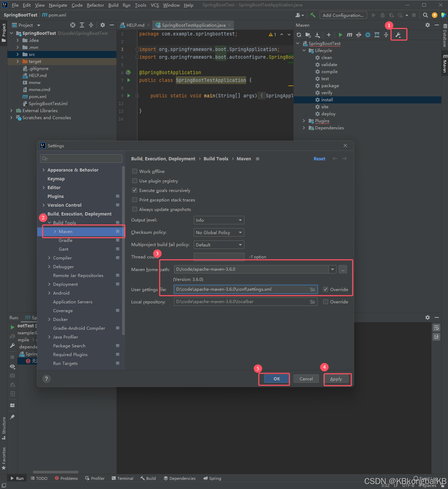This screenshot has height=489, width=448.
Task: Click Apply in Settings dialog
Action: click(336, 379)
